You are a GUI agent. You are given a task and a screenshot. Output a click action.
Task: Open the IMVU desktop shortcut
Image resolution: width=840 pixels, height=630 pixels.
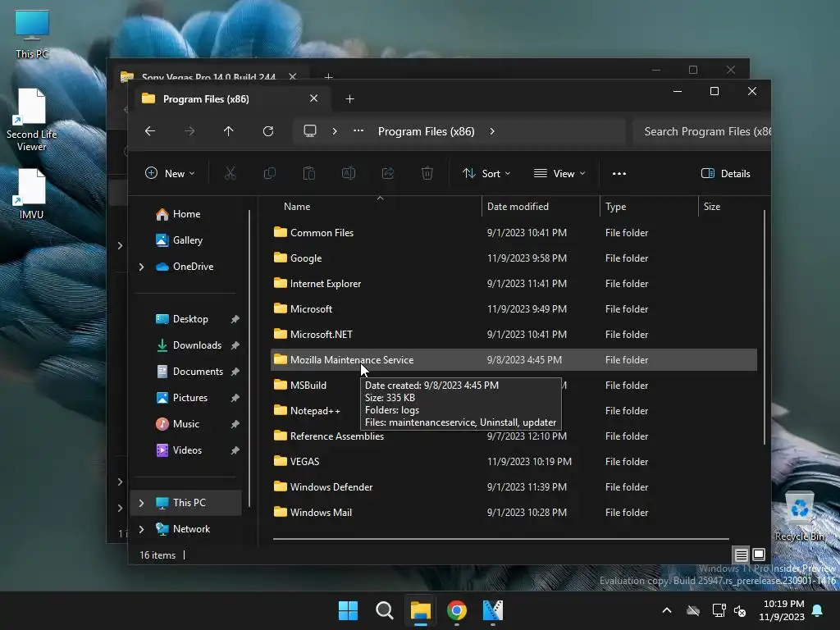click(31, 194)
